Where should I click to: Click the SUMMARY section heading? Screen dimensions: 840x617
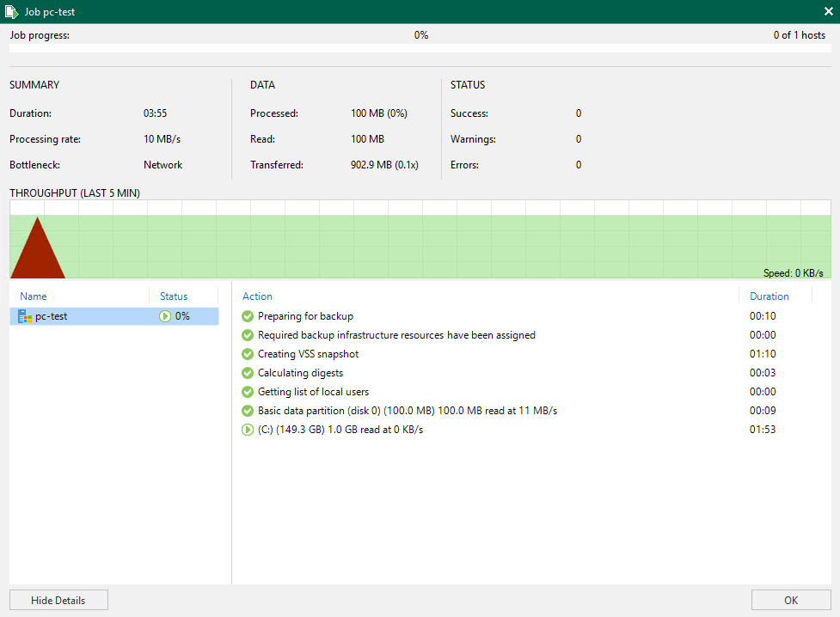click(x=34, y=85)
